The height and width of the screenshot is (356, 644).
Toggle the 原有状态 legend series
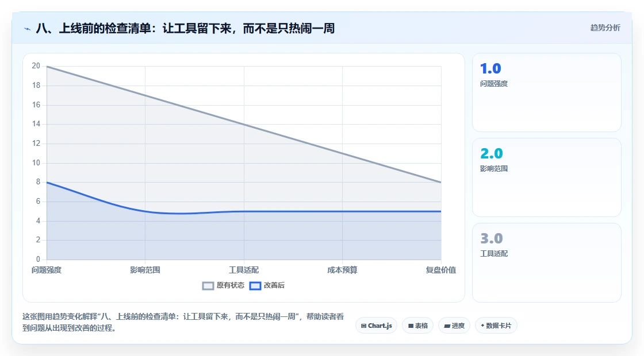coord(223,285)
